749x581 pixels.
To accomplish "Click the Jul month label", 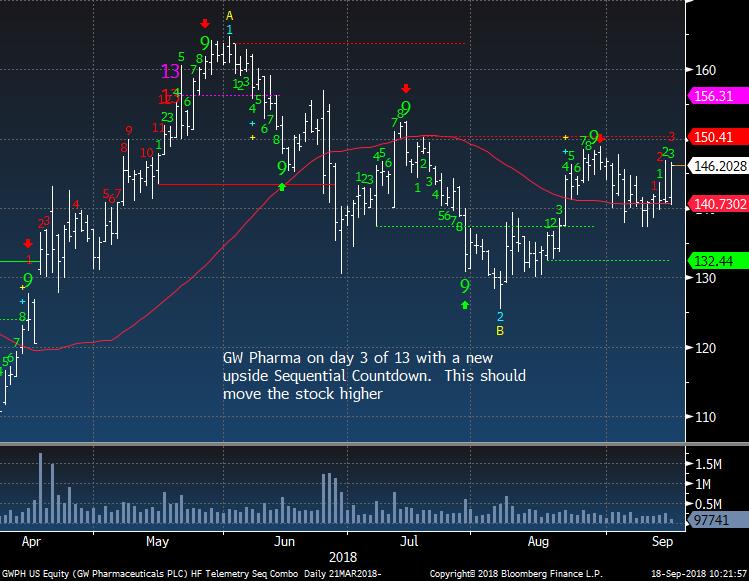I will pyautogui.click(x=409, y=542).
